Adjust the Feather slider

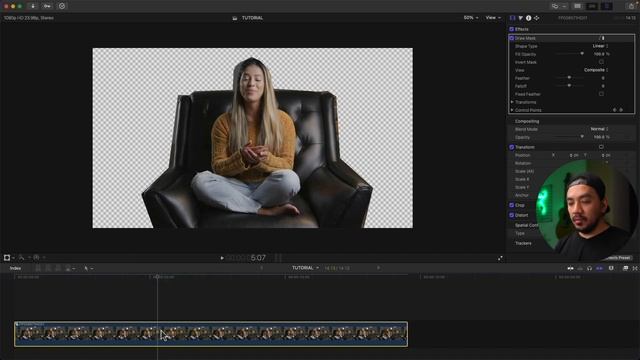click(x=570, y=78)
